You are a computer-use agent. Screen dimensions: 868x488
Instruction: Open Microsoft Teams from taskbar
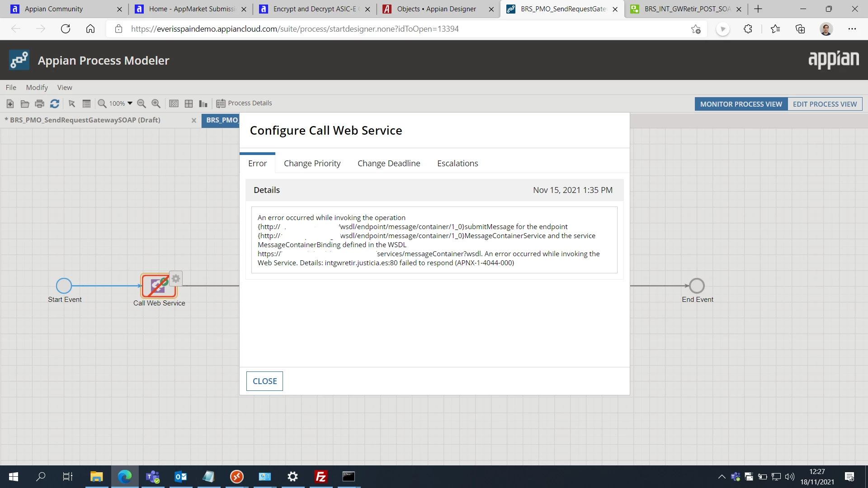(153, 477)
